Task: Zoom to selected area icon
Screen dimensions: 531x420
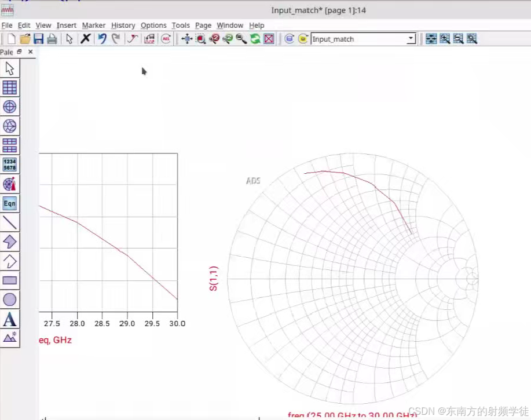Action: coord(201,39)
